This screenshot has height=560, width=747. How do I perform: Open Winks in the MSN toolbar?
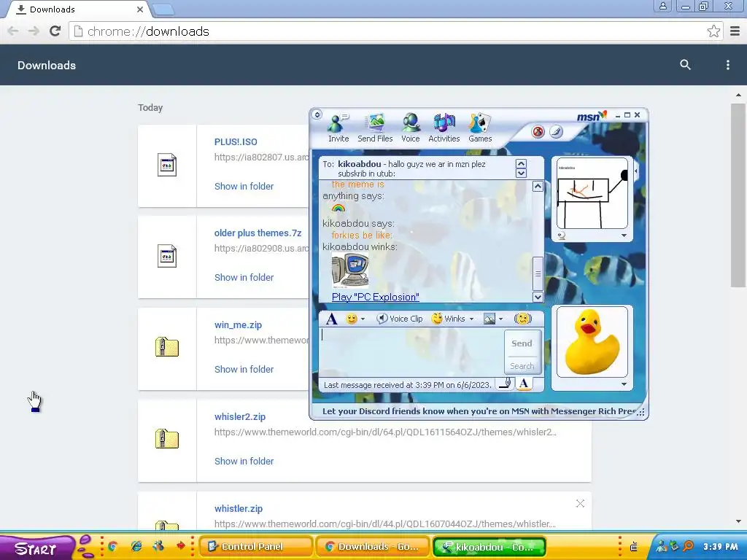coord(449,319)
